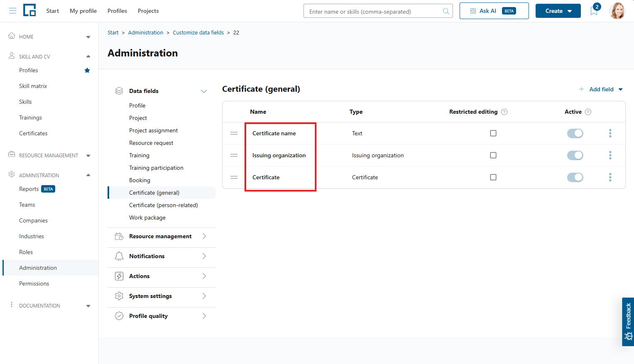This screenshot has height=364, width=634.
Task: Click drag handle for Certificate name row
Action: (234, 133)
